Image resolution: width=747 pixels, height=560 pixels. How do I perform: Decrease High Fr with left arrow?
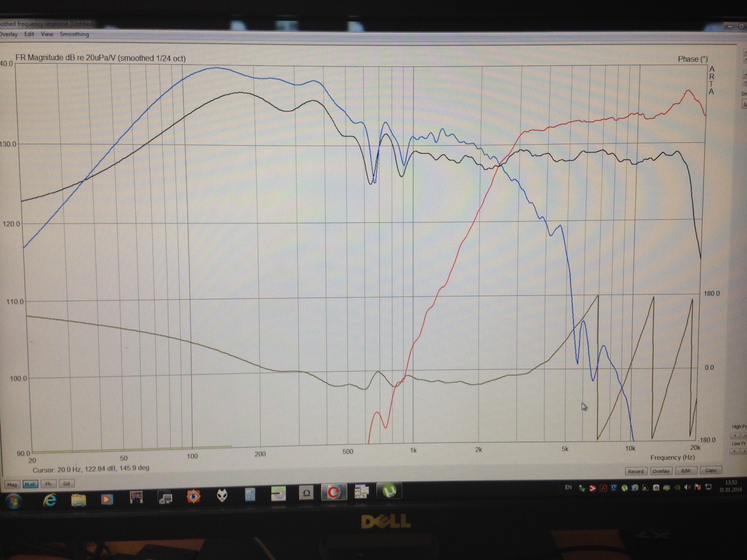tap(735, 436)
